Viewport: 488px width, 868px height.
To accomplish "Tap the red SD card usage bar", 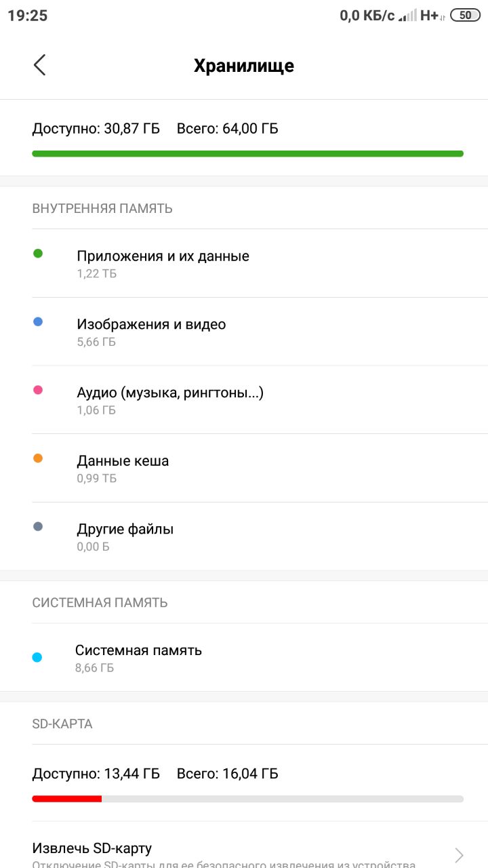I will 66,799.
